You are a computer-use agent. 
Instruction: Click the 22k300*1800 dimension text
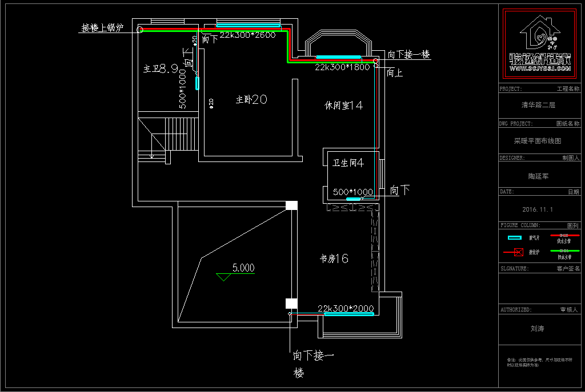(342, 67)
